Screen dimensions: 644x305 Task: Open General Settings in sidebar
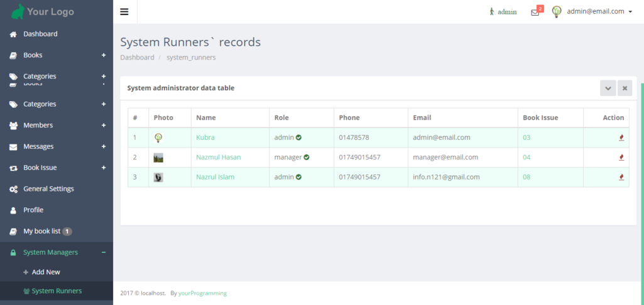tap(48, 189)
